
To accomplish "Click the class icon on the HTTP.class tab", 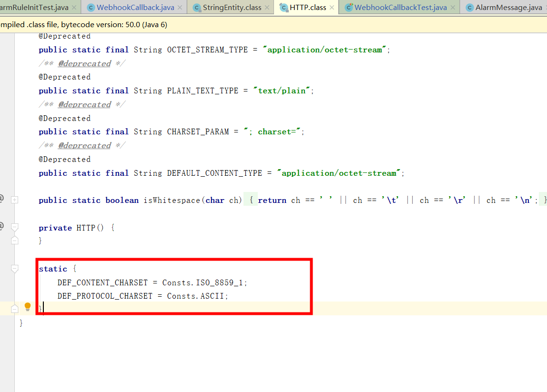I will point(284,8).
